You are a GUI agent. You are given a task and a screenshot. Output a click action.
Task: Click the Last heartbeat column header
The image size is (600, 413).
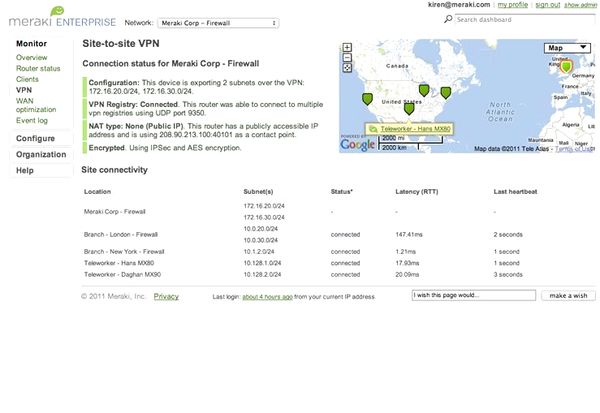(x=515, y=191)
